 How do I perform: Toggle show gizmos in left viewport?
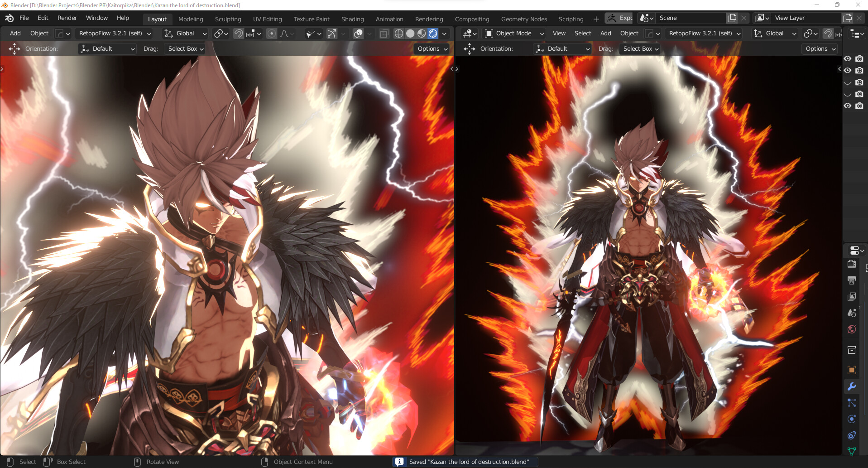pos(332,34)
